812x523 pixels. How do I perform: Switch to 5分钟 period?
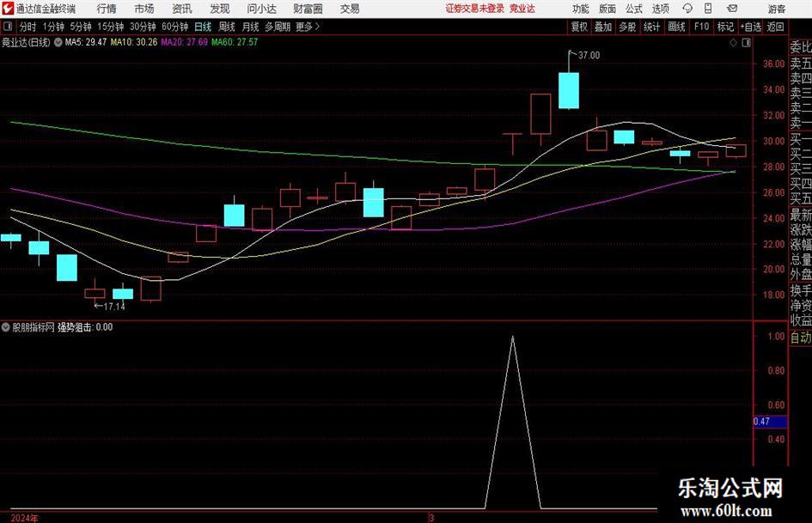(x=81, y=27)
